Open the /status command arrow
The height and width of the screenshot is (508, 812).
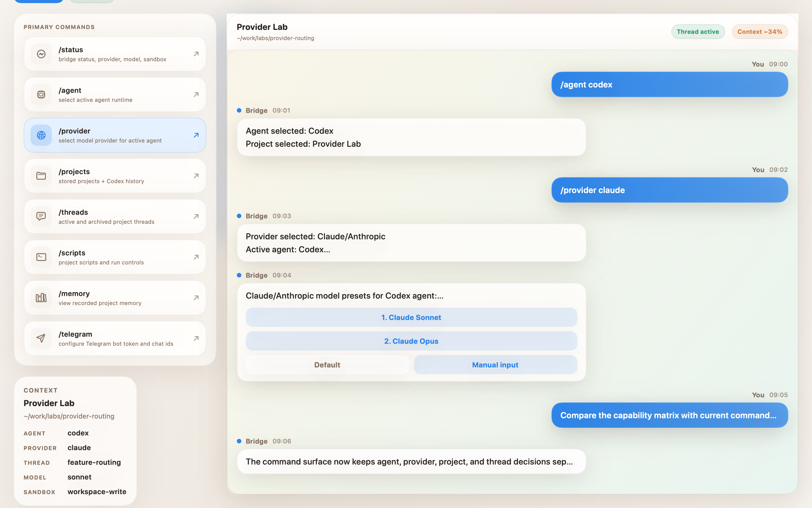pyautogui.click(x=196, y=54)
